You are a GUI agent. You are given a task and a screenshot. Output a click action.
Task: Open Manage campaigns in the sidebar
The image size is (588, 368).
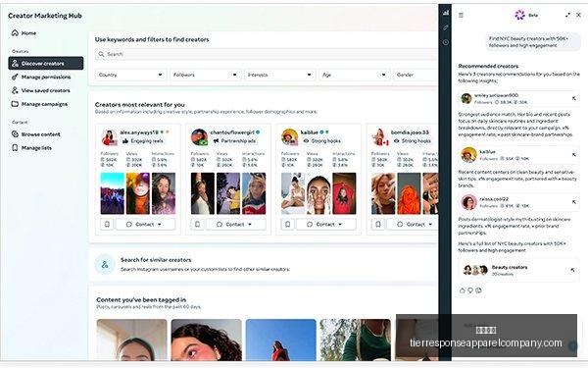[x=46, y=104]
